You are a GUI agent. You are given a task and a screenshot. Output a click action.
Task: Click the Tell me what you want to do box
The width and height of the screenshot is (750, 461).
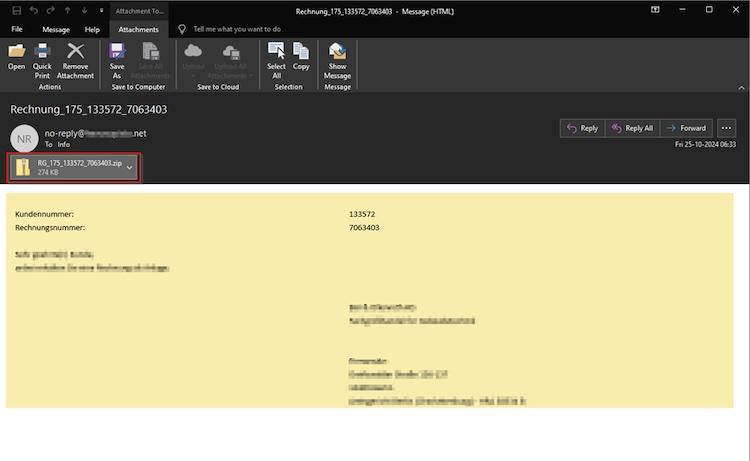[x=237, y=29]
